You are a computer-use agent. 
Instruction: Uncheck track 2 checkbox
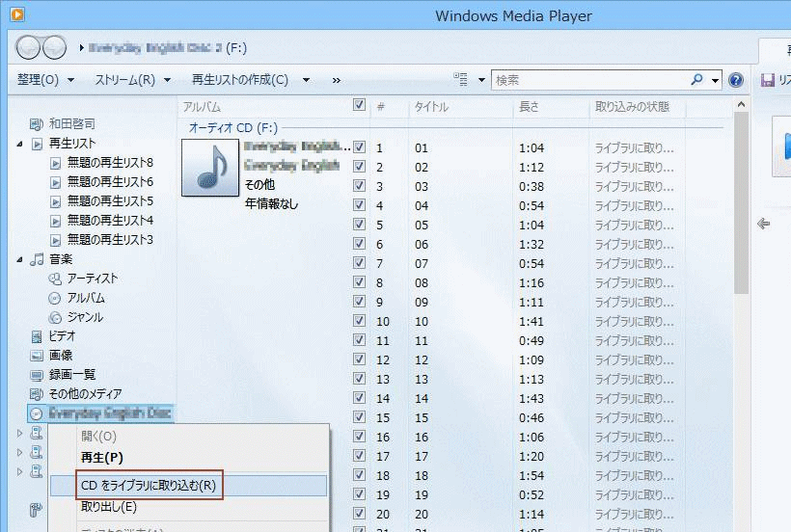[359, 166]
